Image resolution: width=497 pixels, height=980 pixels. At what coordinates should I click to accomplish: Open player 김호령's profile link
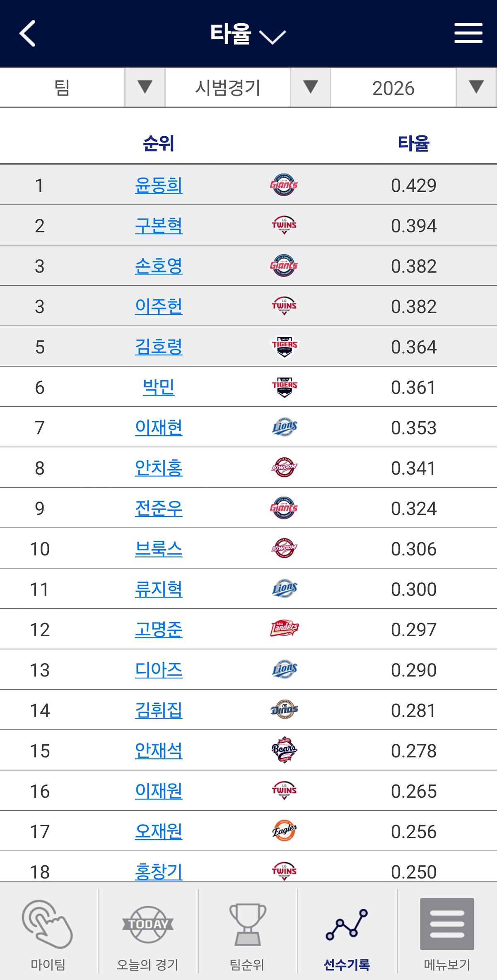(159, 347)
